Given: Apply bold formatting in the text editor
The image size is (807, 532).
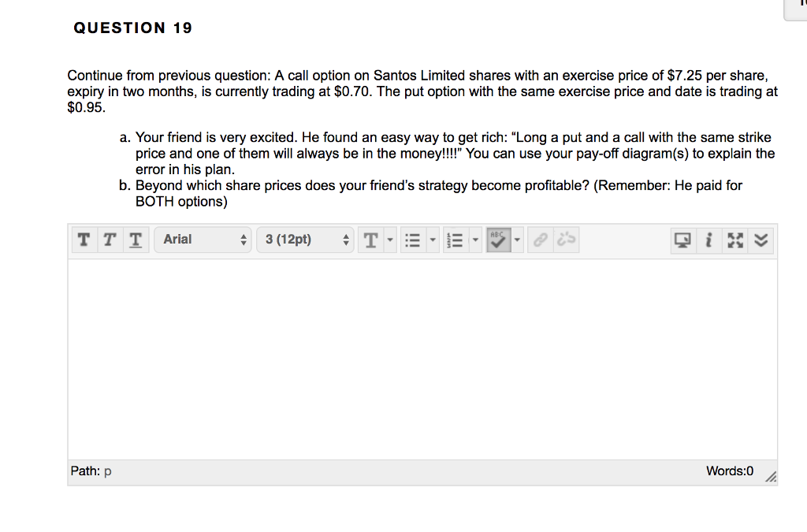Looking at the screenshot, I should pyautogui.click(x=84, y=240).
